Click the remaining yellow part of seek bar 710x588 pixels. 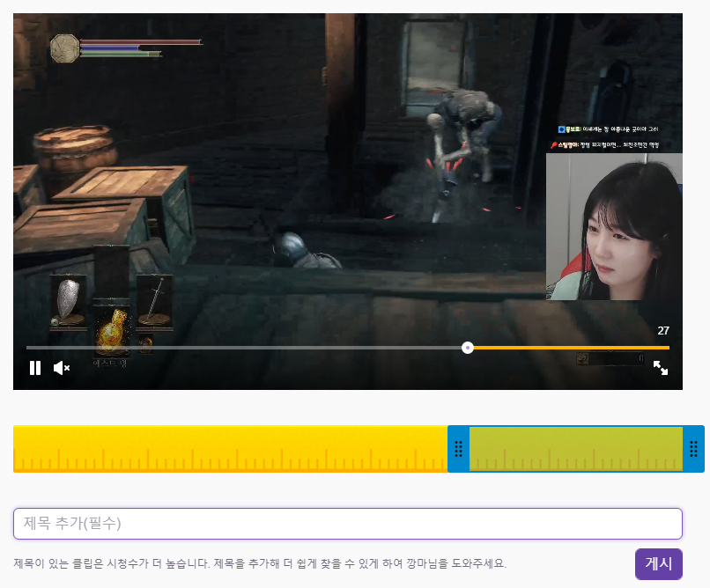tap(572, 348)
